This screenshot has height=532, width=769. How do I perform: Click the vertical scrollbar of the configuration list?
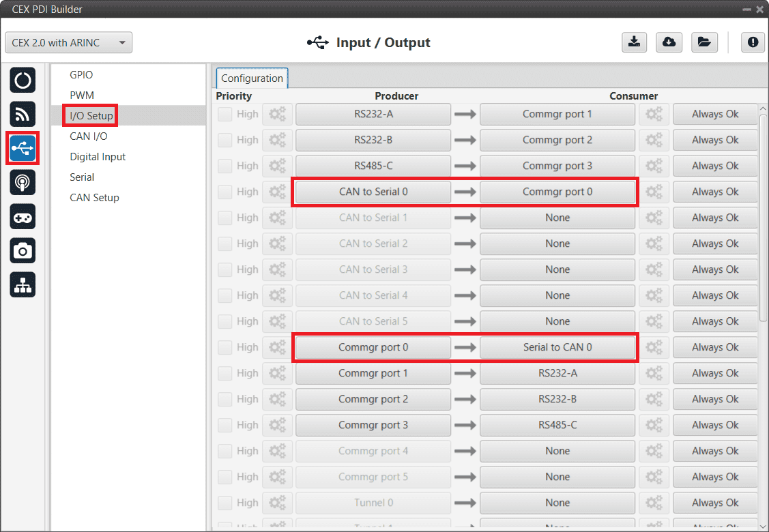(763, 218)
